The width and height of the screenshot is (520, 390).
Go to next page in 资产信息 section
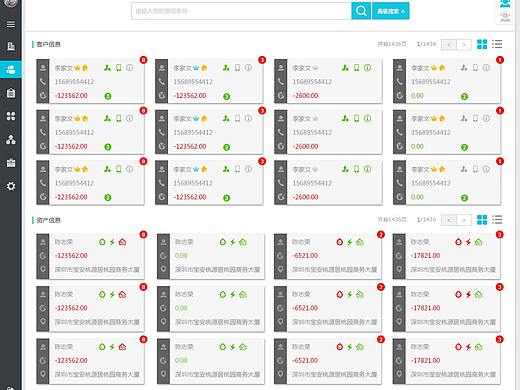pos(464,220)
